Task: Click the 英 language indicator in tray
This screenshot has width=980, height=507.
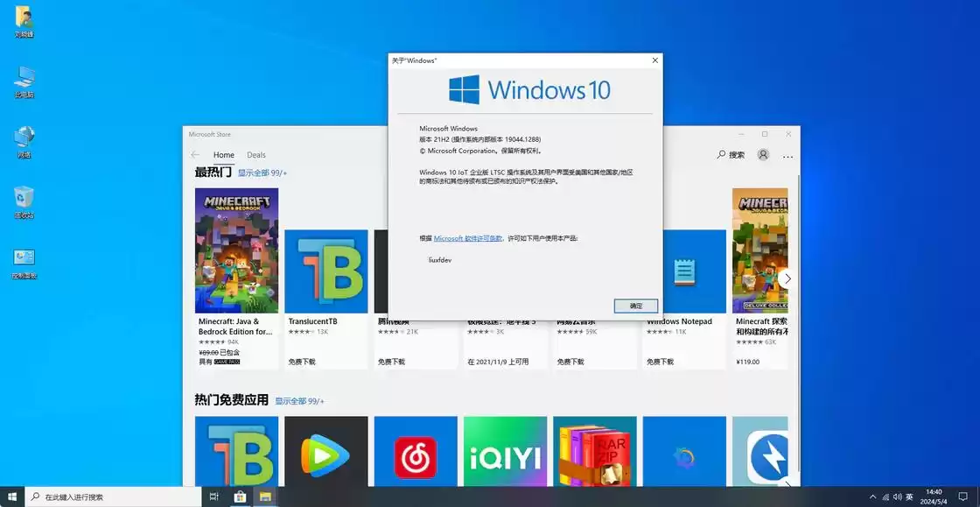Action: point(911,496)
